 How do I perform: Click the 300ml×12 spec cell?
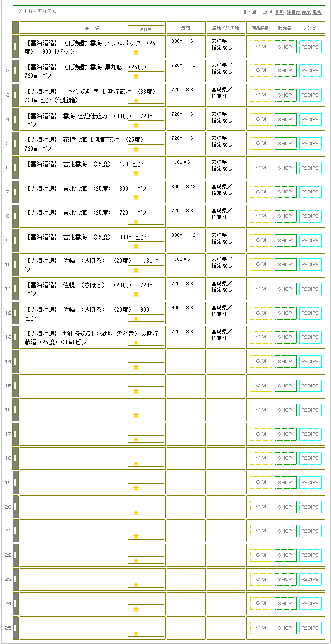[186, 192]
